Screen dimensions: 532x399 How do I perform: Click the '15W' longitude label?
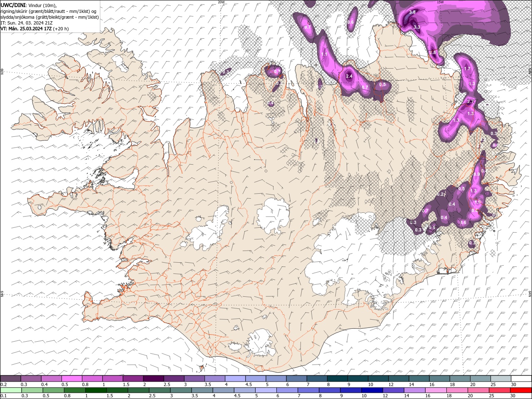click(x=440, y=2)
